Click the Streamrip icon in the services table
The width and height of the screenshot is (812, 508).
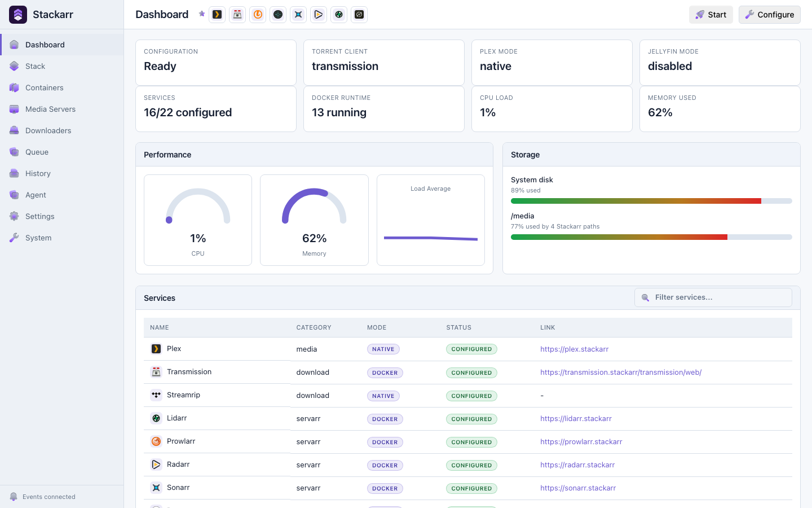[x=156, y=395]
